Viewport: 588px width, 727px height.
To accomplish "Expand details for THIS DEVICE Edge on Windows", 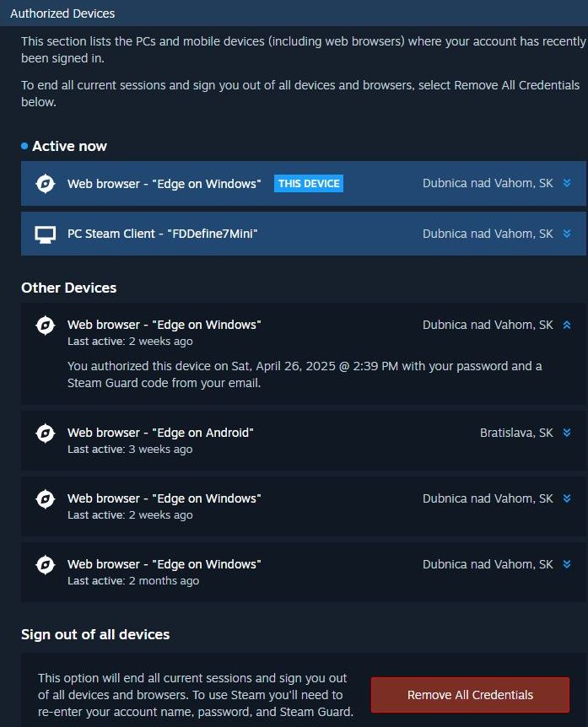I will click(x=567, y=183).
